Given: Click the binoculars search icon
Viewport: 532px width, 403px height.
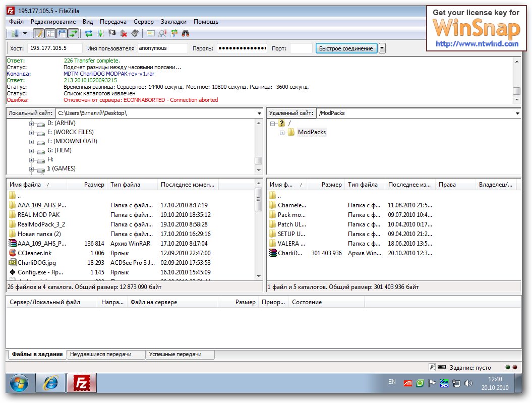Looking at the screenshot, I should click(x=186, y=34).
